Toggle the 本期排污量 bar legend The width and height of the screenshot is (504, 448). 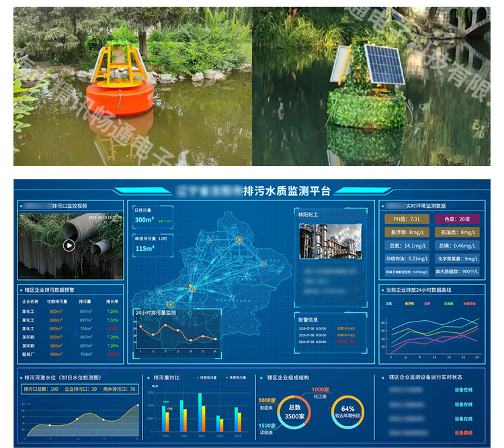237,377
